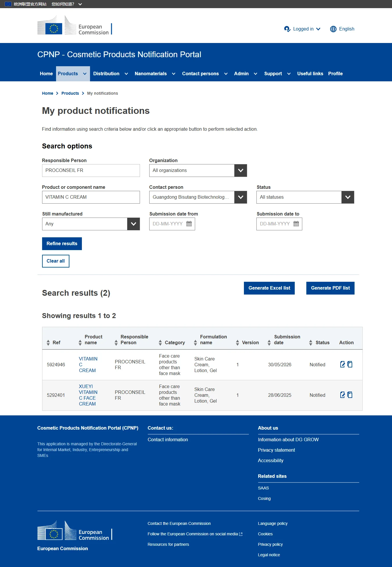This screenshot has height=567, width=392.
Task: Sort results using the Category column arrows
Action: coord(160,343)
